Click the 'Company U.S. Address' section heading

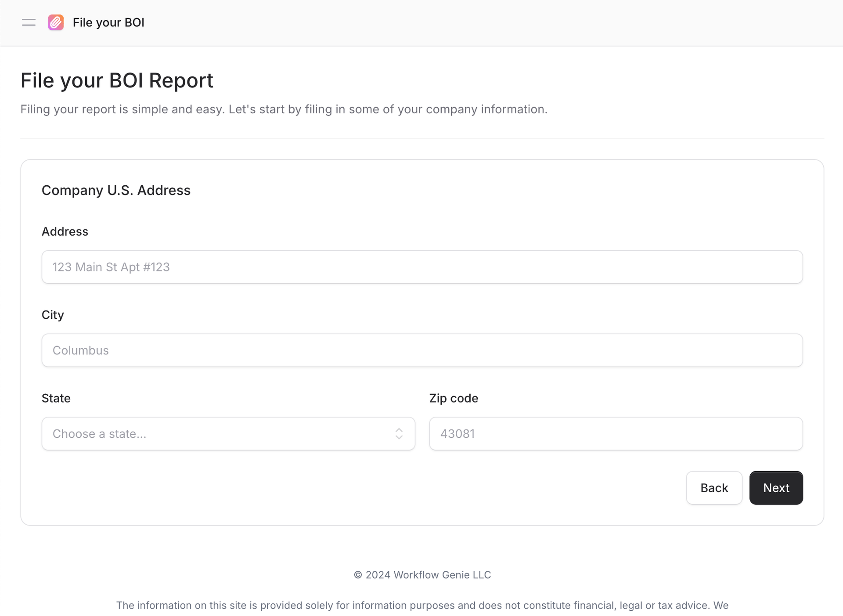coord(116,190)
